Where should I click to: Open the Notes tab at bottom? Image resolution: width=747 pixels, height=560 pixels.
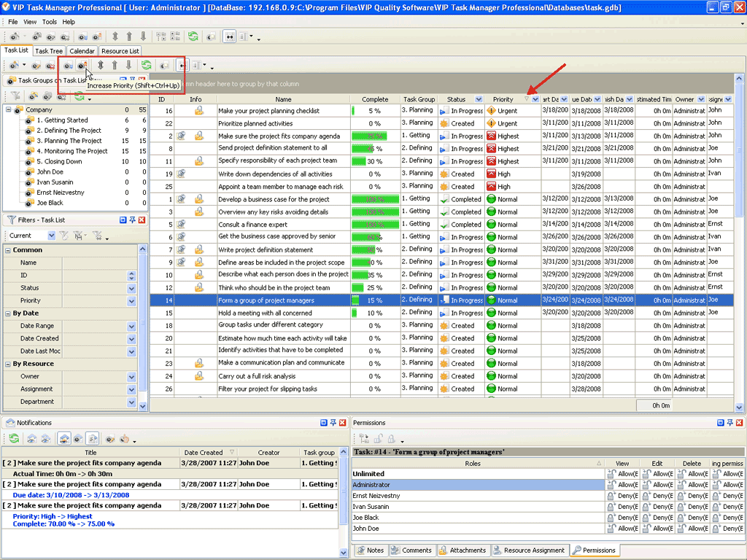pos(370,551)
